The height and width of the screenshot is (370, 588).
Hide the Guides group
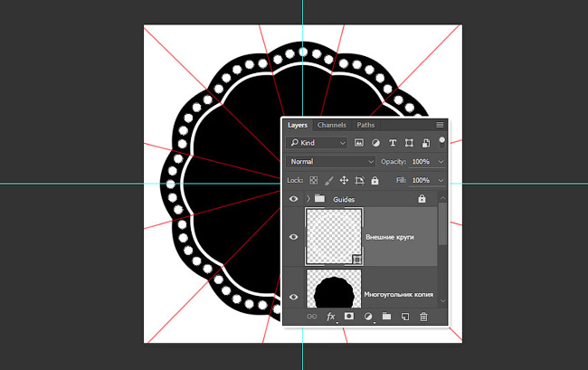pos(294,199)
